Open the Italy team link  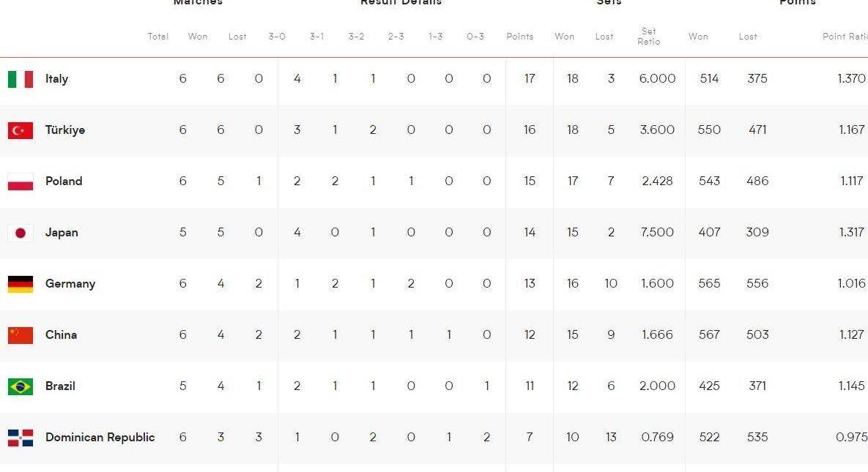pos(56,79)
